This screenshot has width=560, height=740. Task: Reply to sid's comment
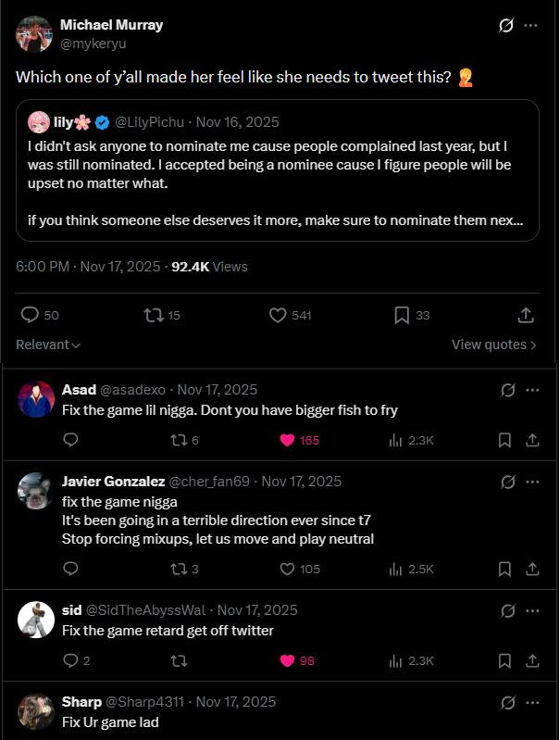pos(71,660)
